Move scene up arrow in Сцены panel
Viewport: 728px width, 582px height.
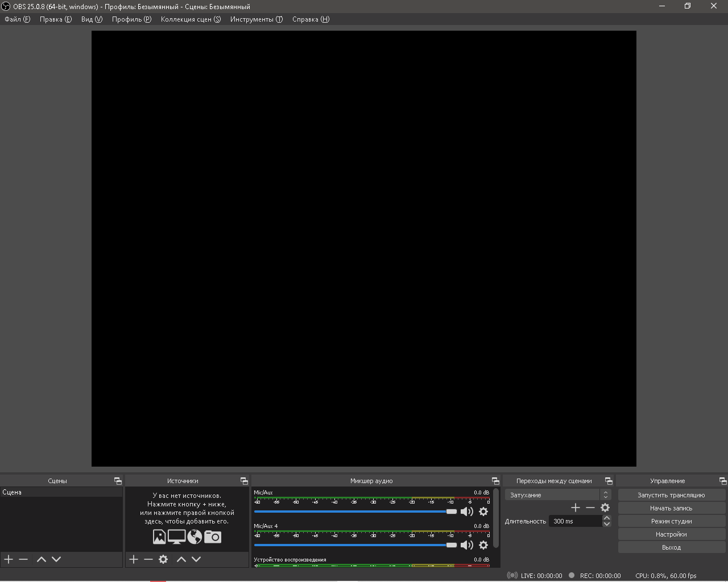[42, 559]
